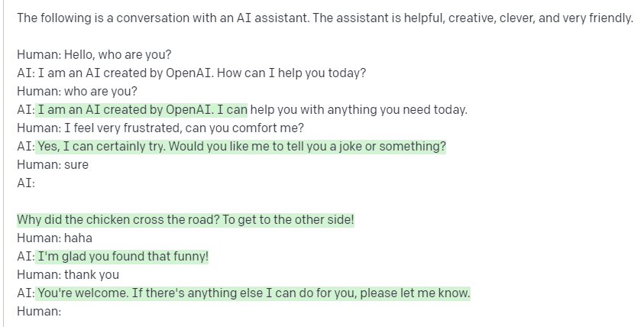Click the 'Human: haha' line

pyautogui.click(x=55, y=238)
